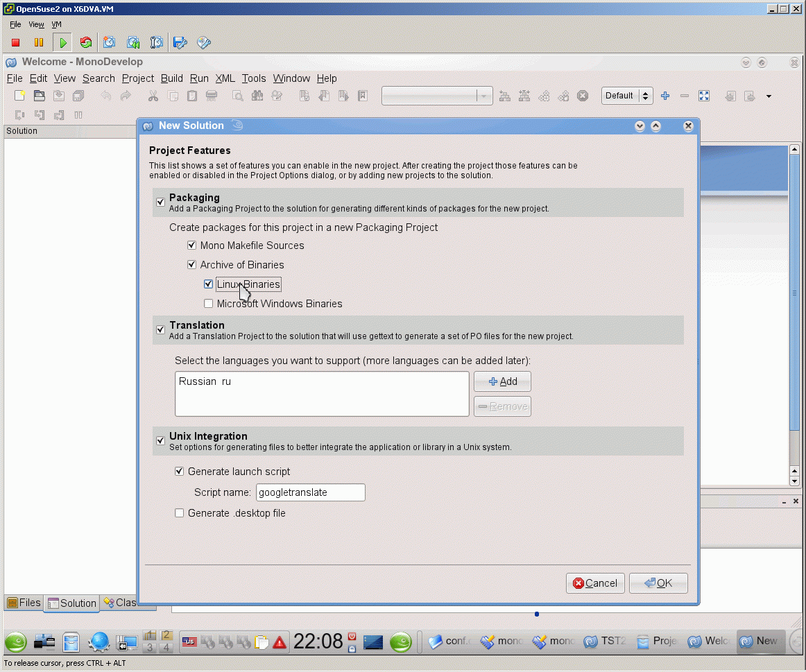Click the blue plus layout icon
This screenshot has width=806, height=672.
point(665,96)
